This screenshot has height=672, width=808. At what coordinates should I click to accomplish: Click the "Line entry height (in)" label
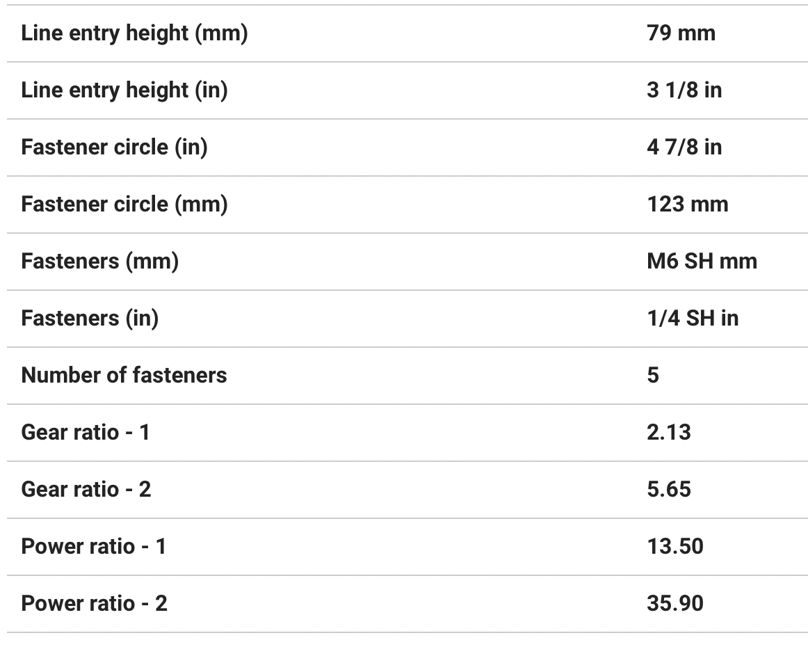[x=124, y=90]
